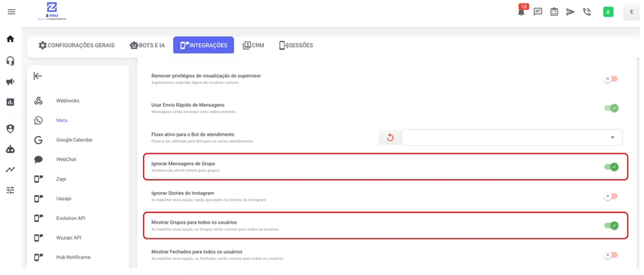Toggle Ignorar Stories do Instagram switch
Image resolution: width=644 pixels, height=275 pixels.
tap(611, 196)
